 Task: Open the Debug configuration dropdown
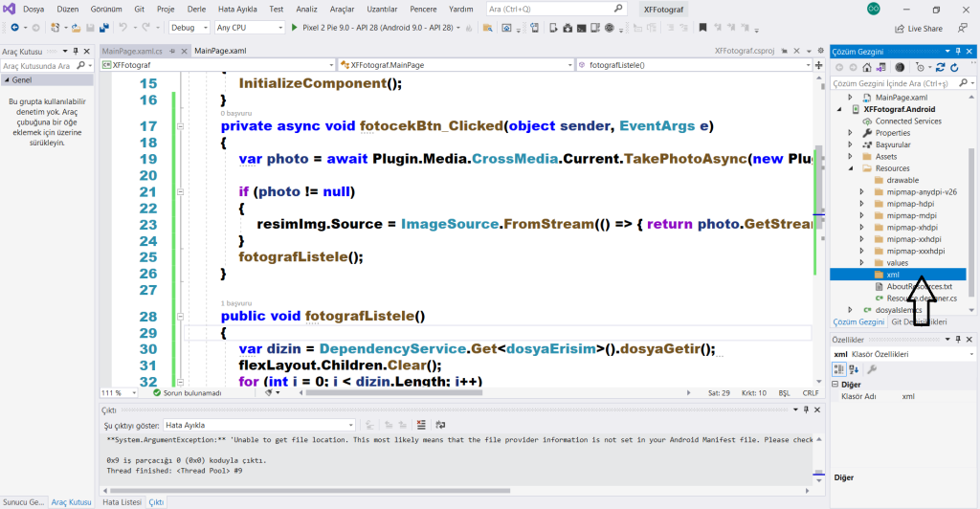point(189,28)
